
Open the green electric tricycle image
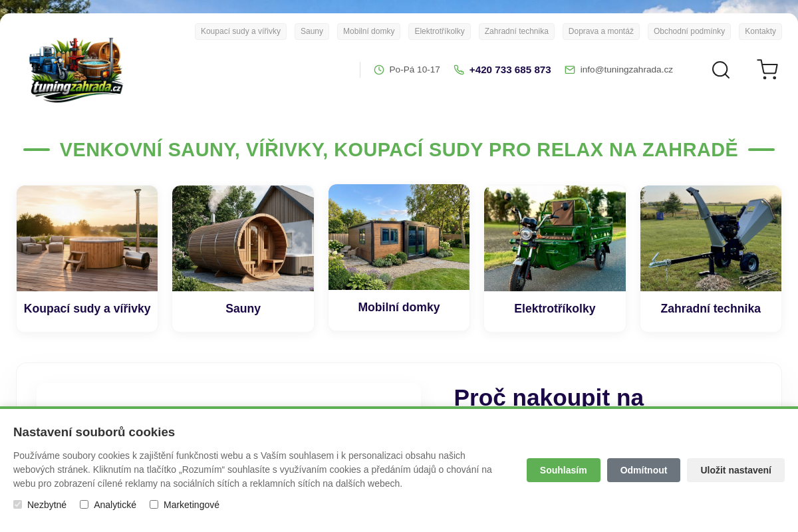pyautogui.click(x=555, y=238)
